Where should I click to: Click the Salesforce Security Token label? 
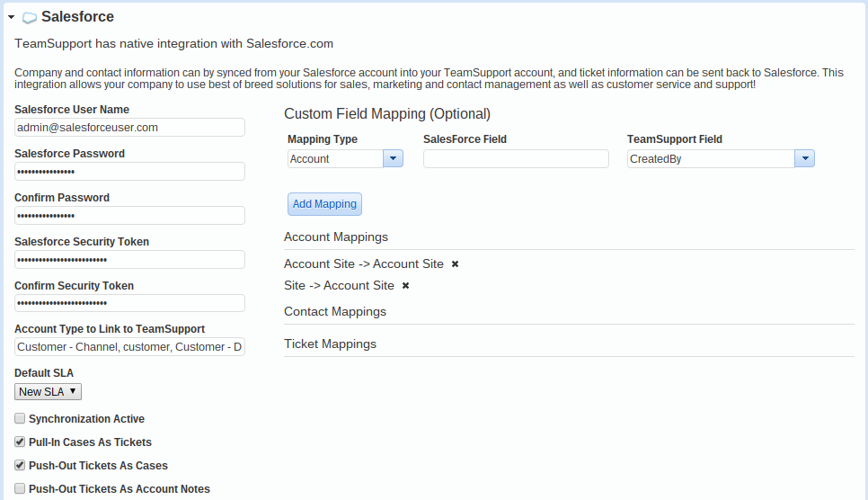[82, 242]
